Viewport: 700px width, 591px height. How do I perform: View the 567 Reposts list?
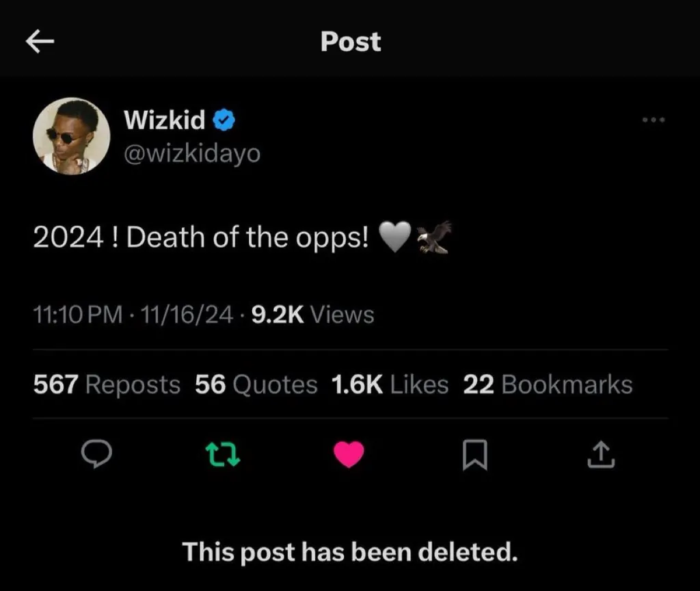(x=107, y=385)
